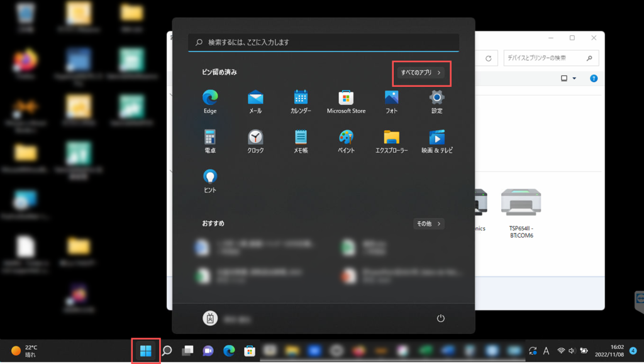Open the フォト app
Screen dimensions: 644x364
coord(391,102)
